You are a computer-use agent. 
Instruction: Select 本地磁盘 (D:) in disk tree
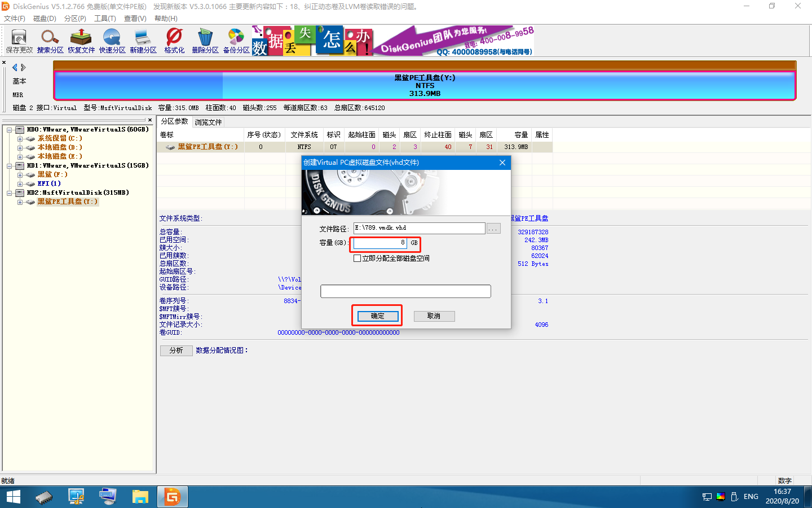pos(60,147)
